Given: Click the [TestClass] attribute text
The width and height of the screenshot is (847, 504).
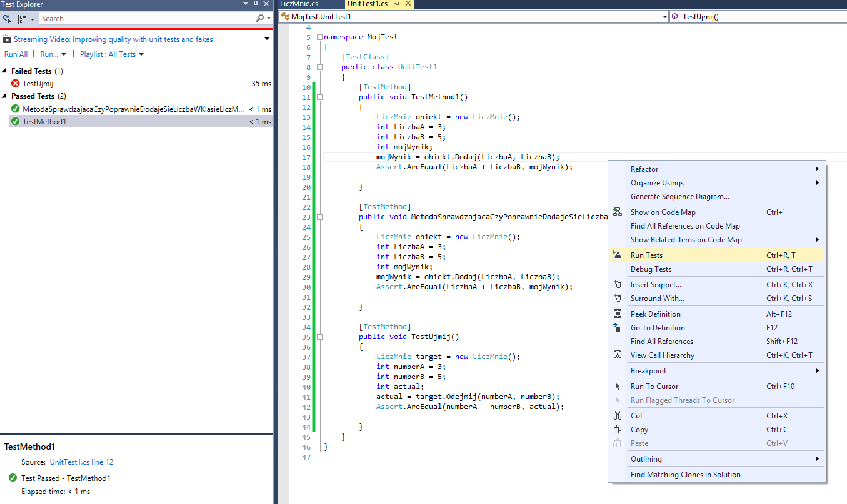Looking at the screenshot, I should (366, 57).
